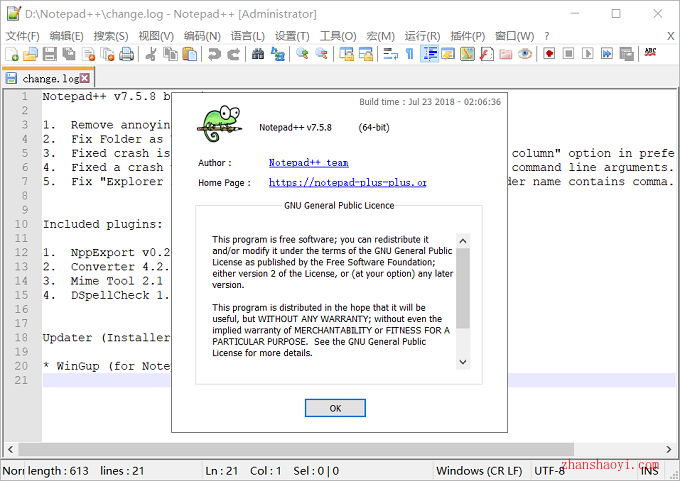Click the Print icon

click(126, 54)
